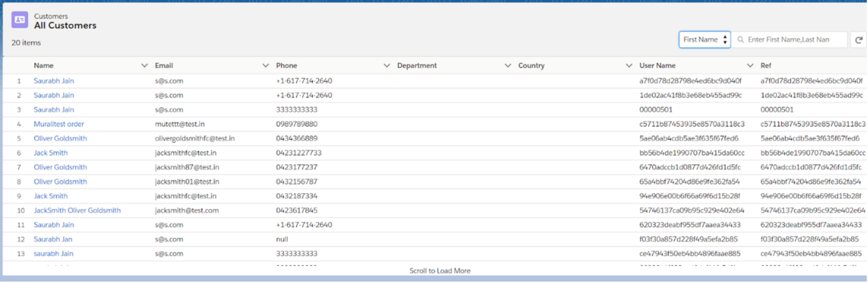Expand the Country column menu chevron
The height and width of the screenshot is (283, 868).
click(x=629, y=65)
